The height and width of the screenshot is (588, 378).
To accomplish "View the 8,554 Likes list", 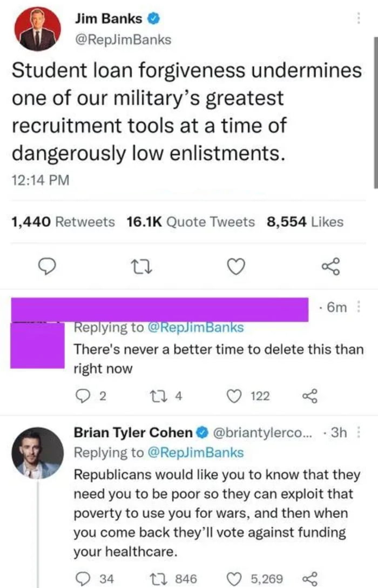I will (305, 221).
